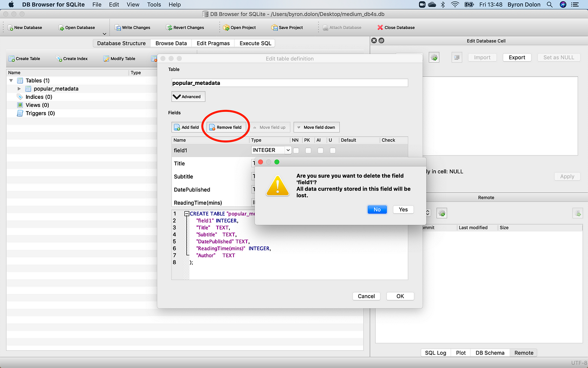Click the Open Project toolbar icon
This screenshot has height=368, width=588.
(226, 28)
